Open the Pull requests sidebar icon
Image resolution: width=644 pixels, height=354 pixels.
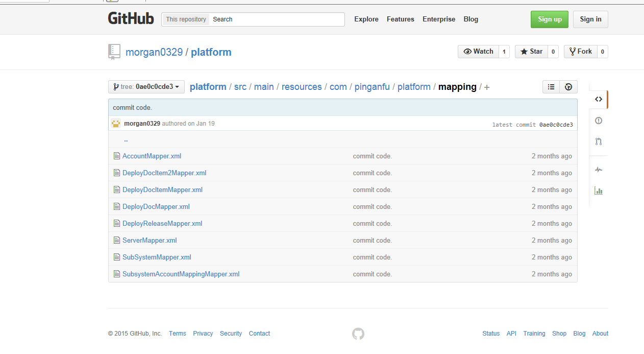(599, 141)
